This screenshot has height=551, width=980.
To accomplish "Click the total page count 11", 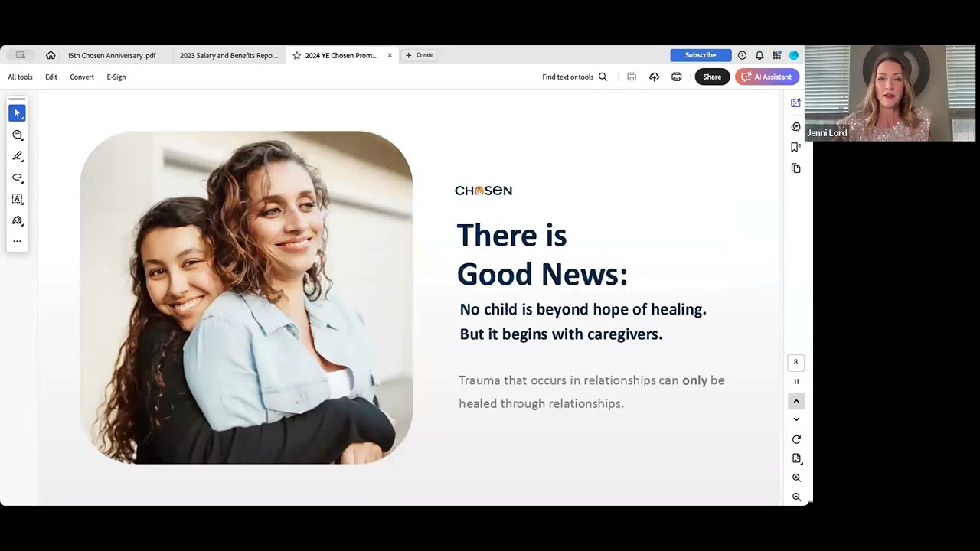I will point(796,382).
